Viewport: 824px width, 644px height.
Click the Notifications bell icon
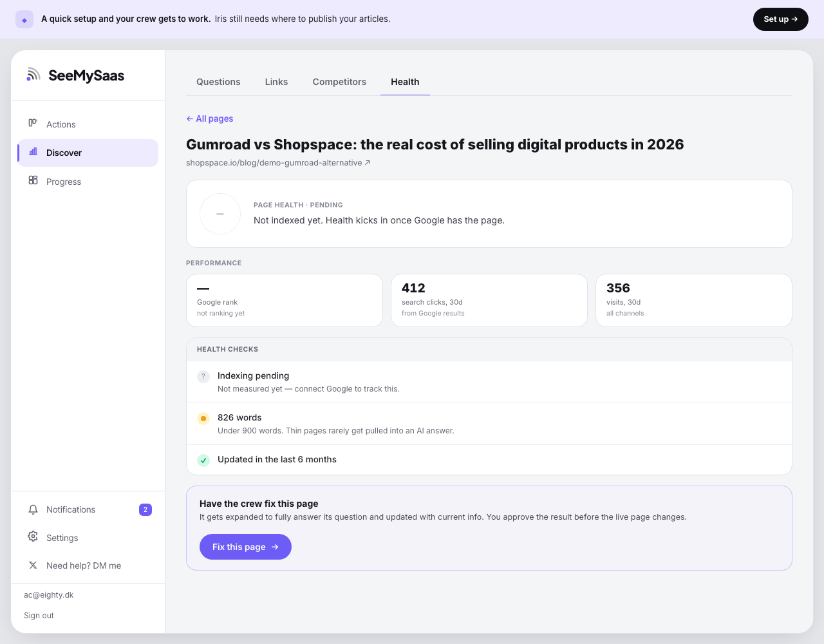pos(33,509)
